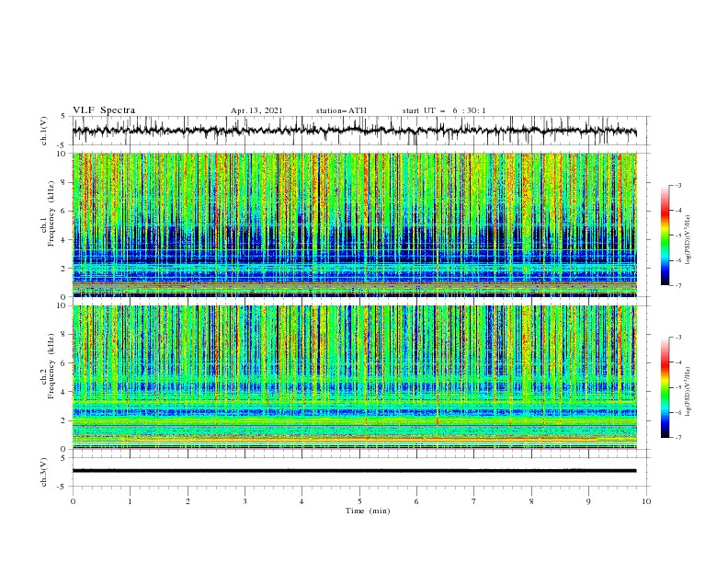The height and width of the screenshot is (563, 728).
Task: Click the 'ch.3(V)' waveform axis label
Action: [44, 472]
